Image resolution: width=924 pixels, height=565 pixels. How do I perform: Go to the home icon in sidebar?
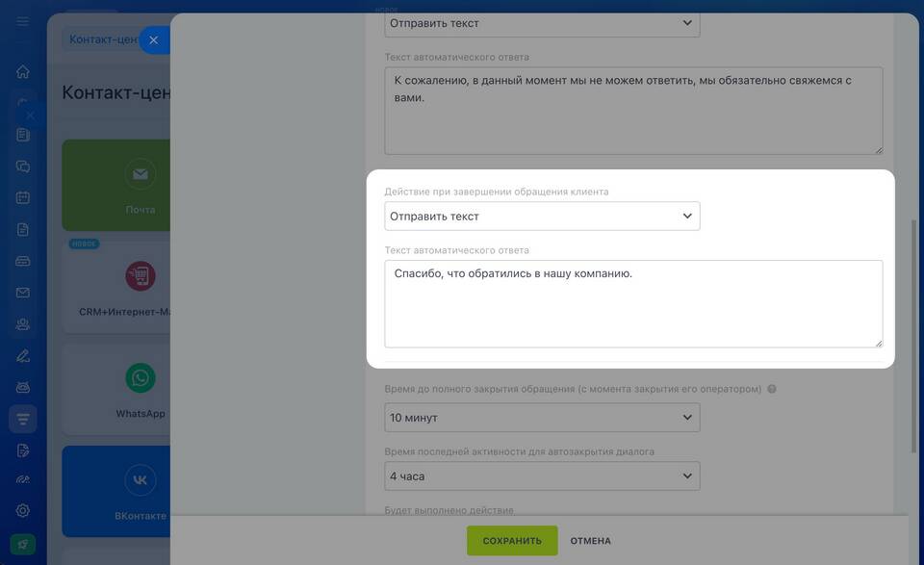[x=23, y=72]
